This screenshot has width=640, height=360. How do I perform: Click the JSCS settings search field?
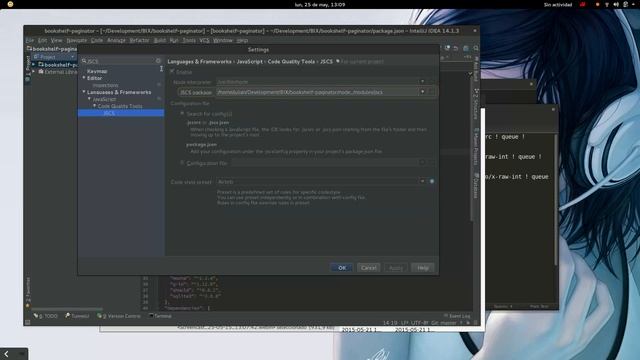[121, 61]
